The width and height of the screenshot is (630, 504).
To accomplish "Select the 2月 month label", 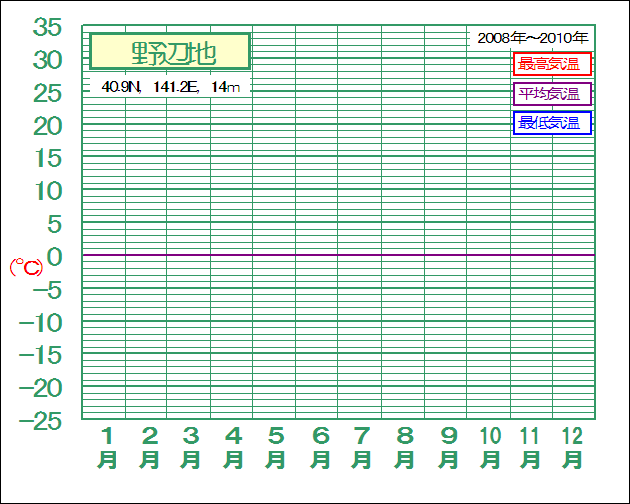I will pos(149,448).
